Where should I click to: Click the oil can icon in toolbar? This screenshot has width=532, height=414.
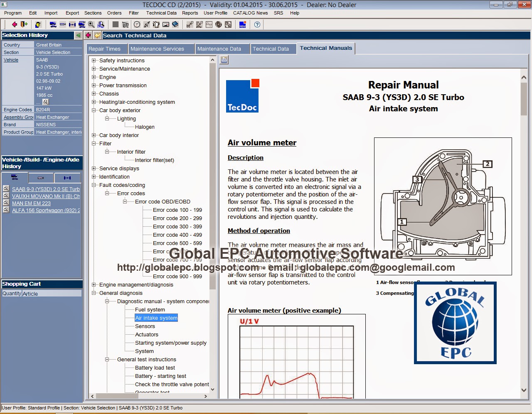click(156, 24)
